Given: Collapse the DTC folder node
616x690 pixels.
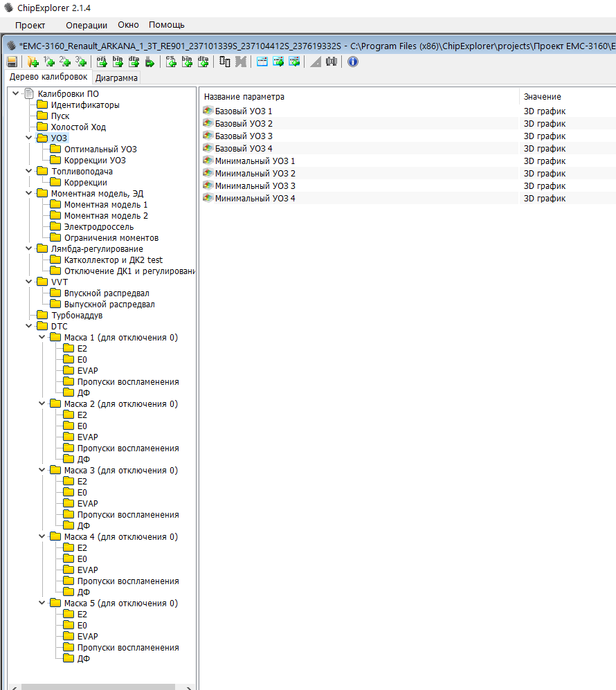Looking at the screenshot, I should (29, 327).
